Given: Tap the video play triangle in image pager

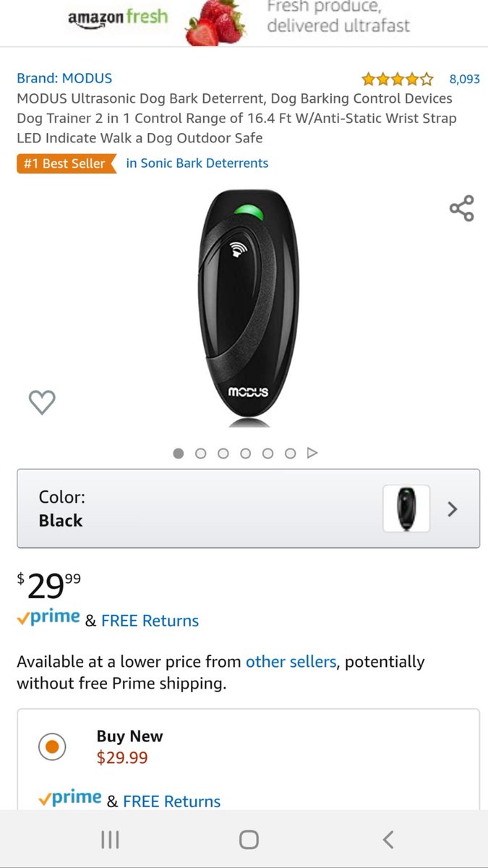Looking at the screenshot, I should pos(312,453).
